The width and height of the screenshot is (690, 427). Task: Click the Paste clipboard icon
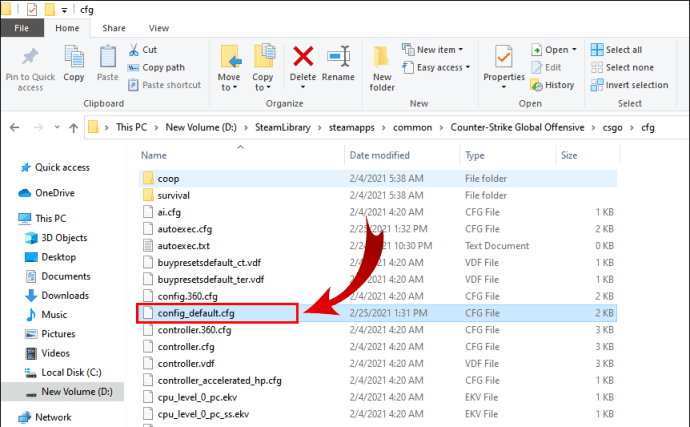point(107,58)
